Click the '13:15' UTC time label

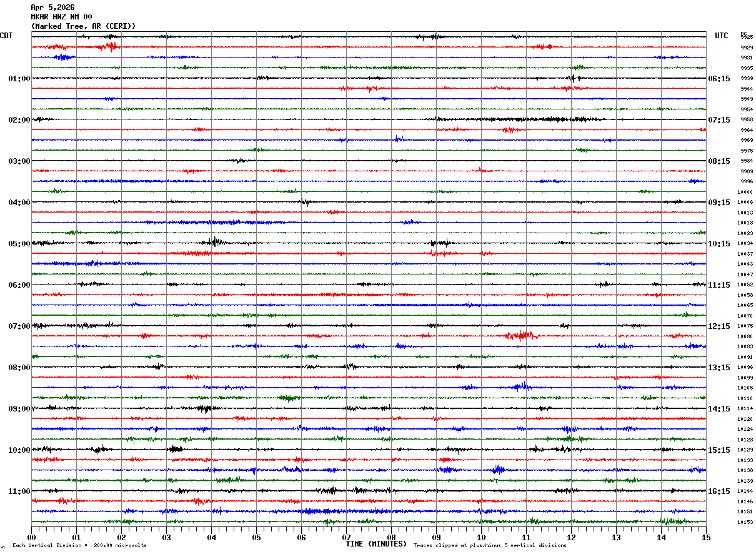coord(719,368)
